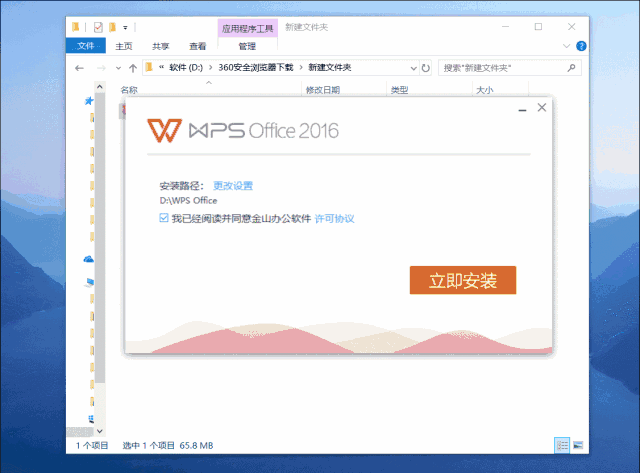This screenshot has width=640, height=473.
Task: Sort by the 名称 column header
Action: point(129,90)
